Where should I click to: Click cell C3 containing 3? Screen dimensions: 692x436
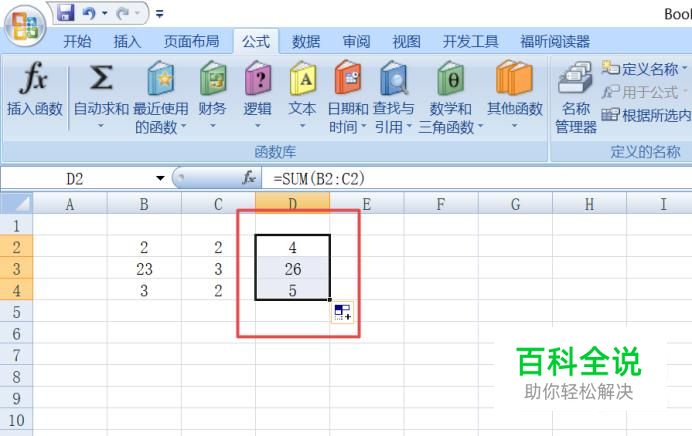point(218,269)
